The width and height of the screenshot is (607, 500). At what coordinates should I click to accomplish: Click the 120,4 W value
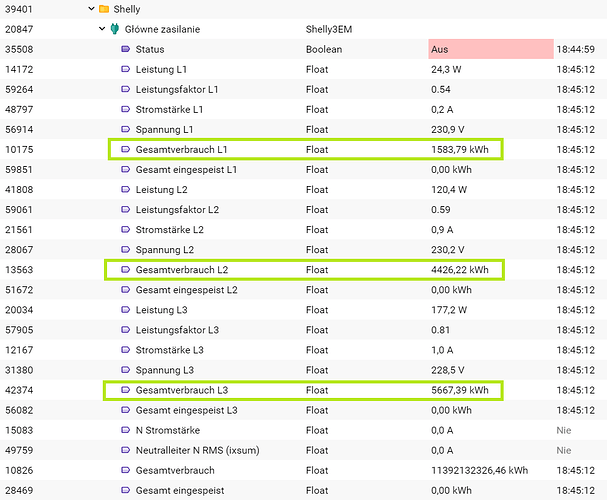coord(449,190)
